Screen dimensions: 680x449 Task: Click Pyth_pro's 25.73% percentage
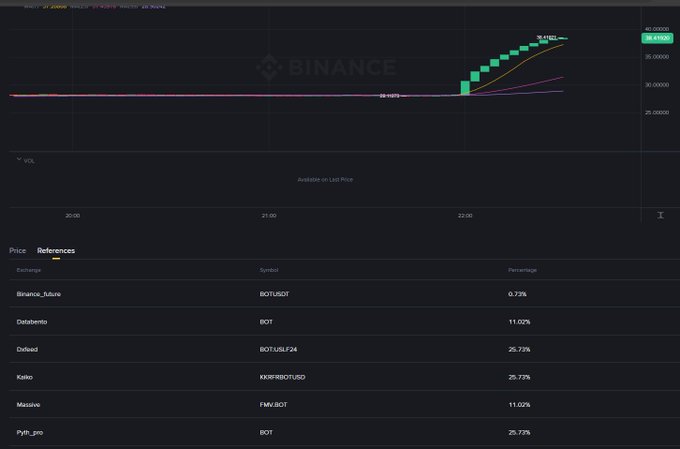[519, 433]
